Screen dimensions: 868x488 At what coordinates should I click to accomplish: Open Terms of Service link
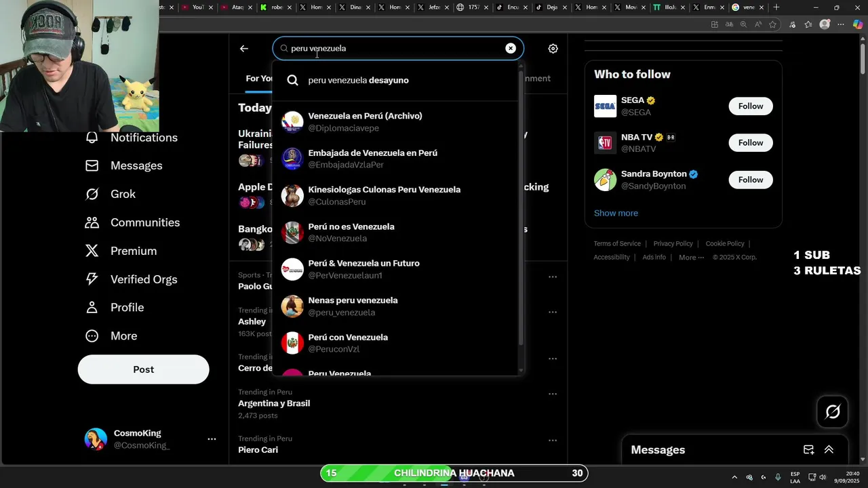[617, 244]
